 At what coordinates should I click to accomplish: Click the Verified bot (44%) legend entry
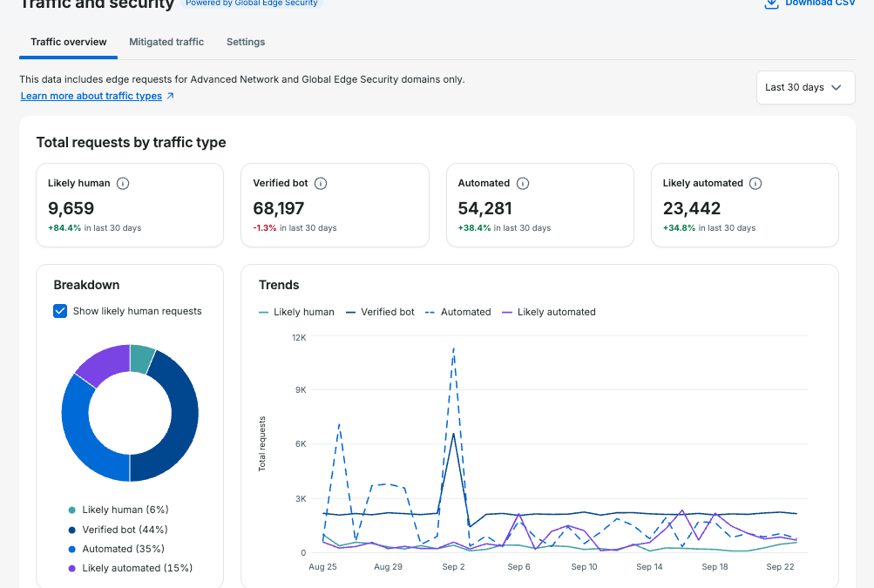(x=119, y=530)
